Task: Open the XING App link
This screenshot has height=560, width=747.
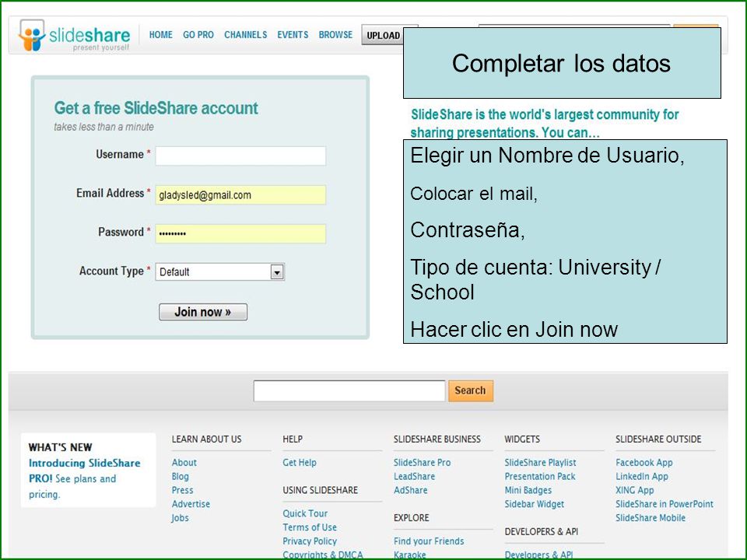Action: pos(635,490)
